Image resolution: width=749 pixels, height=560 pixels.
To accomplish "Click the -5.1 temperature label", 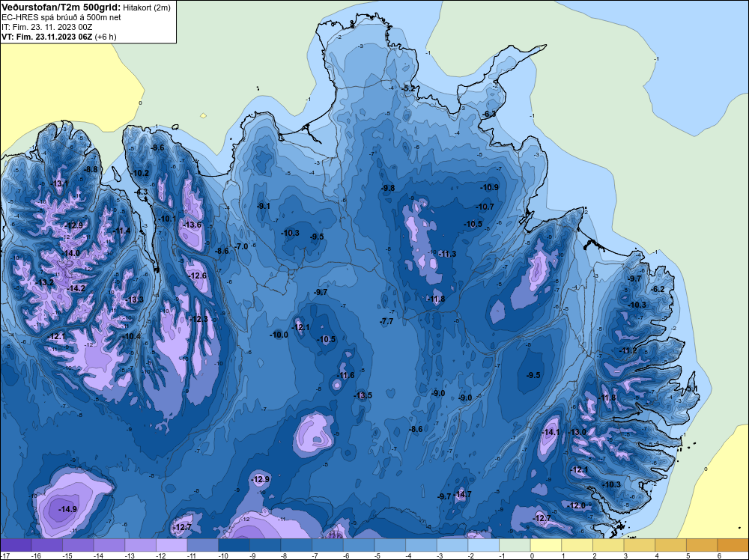I will pyautogui.click(x=691, y=389).
